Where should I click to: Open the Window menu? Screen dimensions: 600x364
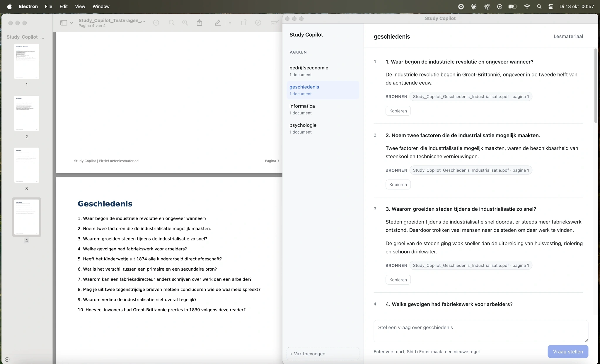(x=101, y=6)
